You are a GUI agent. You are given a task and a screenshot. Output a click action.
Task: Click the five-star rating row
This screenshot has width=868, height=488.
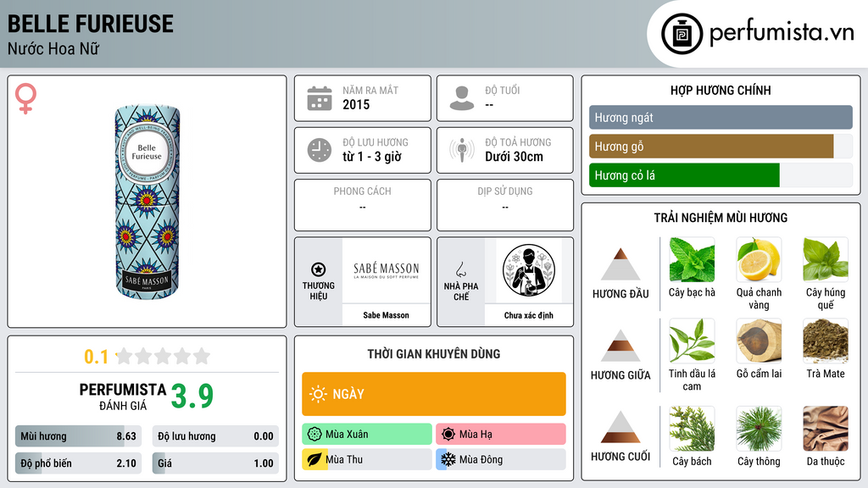click(x=164, y=356)
